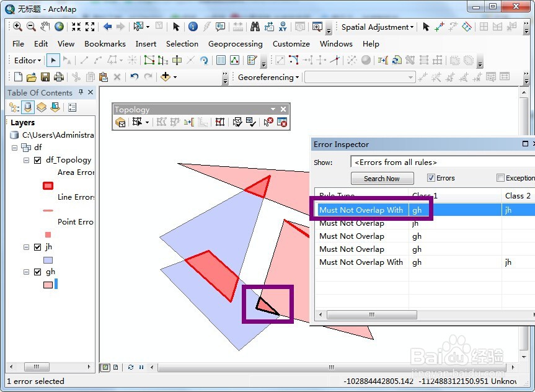535x392 pixels.
Task: Click the Fixed Zoom In icon
Action: 76,27
